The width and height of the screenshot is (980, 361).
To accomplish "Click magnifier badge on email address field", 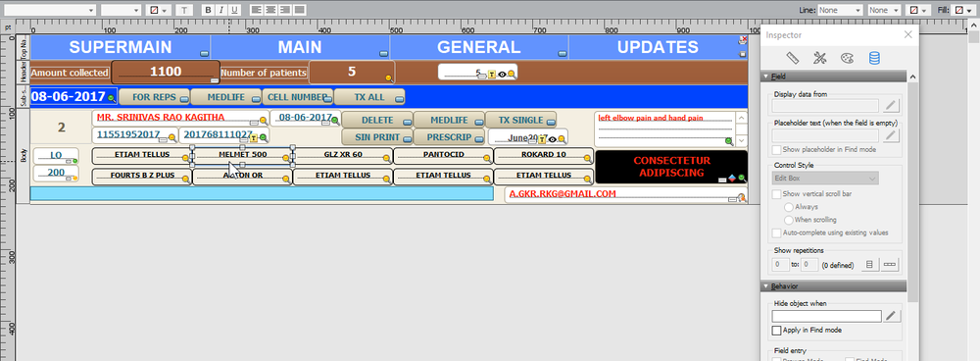I will (741, 198).
